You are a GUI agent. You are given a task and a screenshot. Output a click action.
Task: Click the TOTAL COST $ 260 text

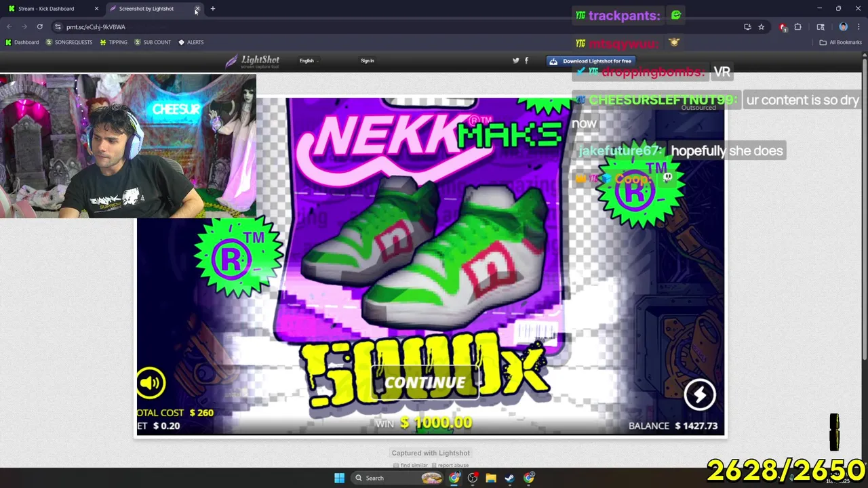pyautogui.click(x=175, y=412)
